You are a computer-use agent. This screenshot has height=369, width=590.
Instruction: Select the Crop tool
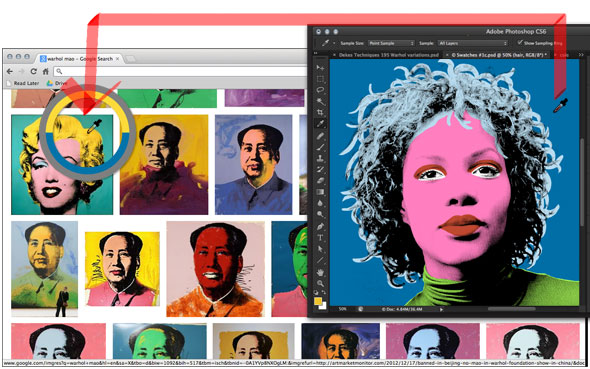pyautogui.click(x=320, y=112)
